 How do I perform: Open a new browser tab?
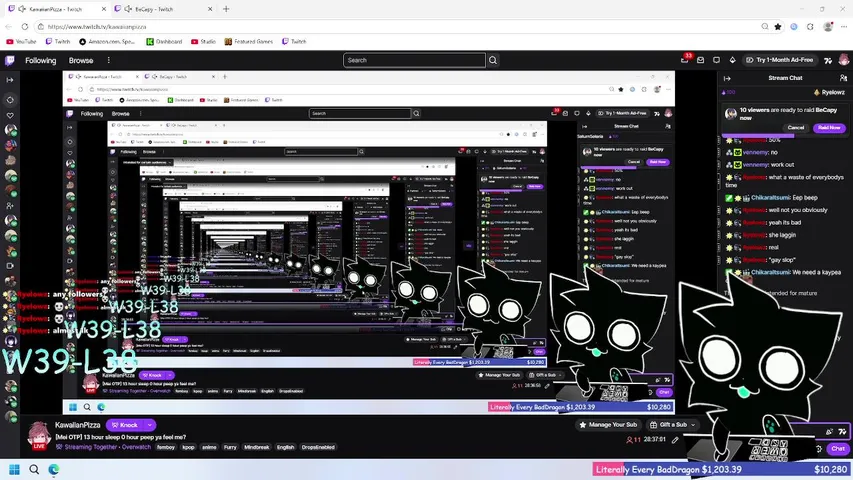226,9
